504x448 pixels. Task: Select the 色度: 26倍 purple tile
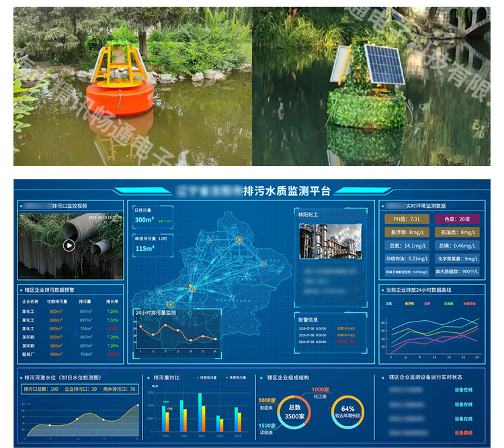457,219
